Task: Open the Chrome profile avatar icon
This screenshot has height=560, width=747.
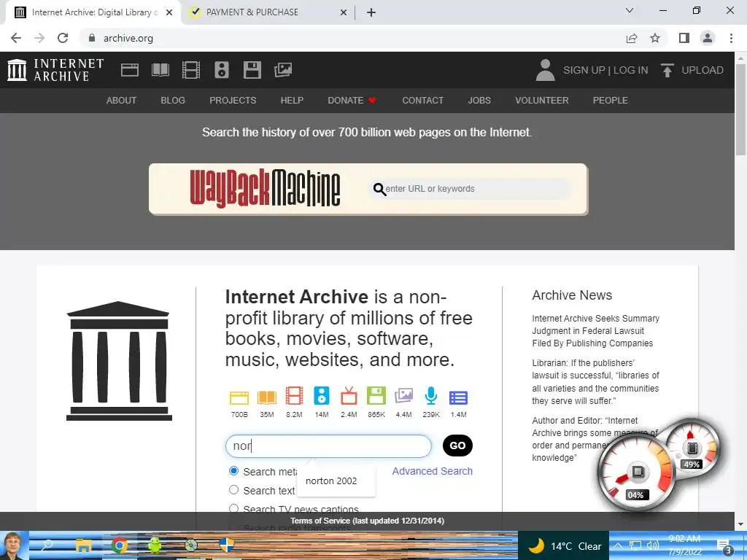Action: click(x=708, y=38)
